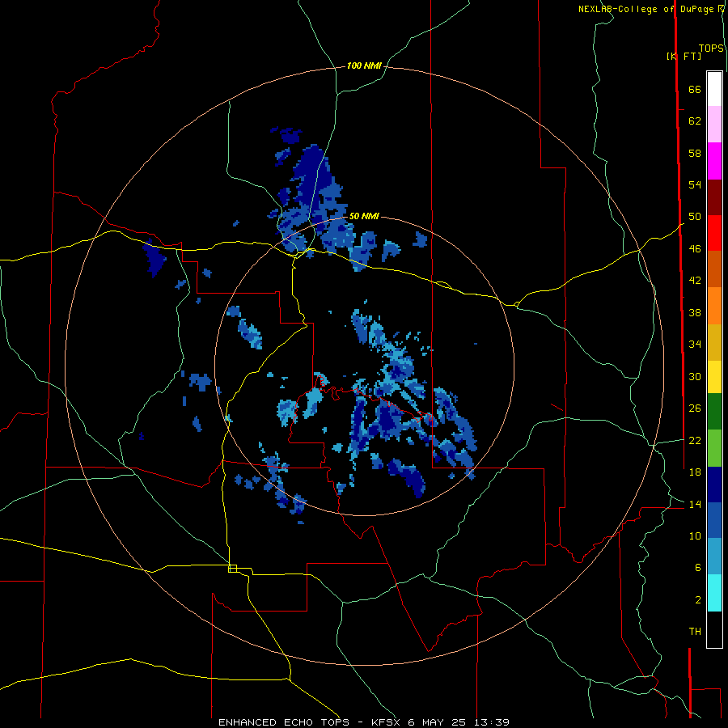Click the 34 legend value
This screenshot has width=728, height=728.
695,345
